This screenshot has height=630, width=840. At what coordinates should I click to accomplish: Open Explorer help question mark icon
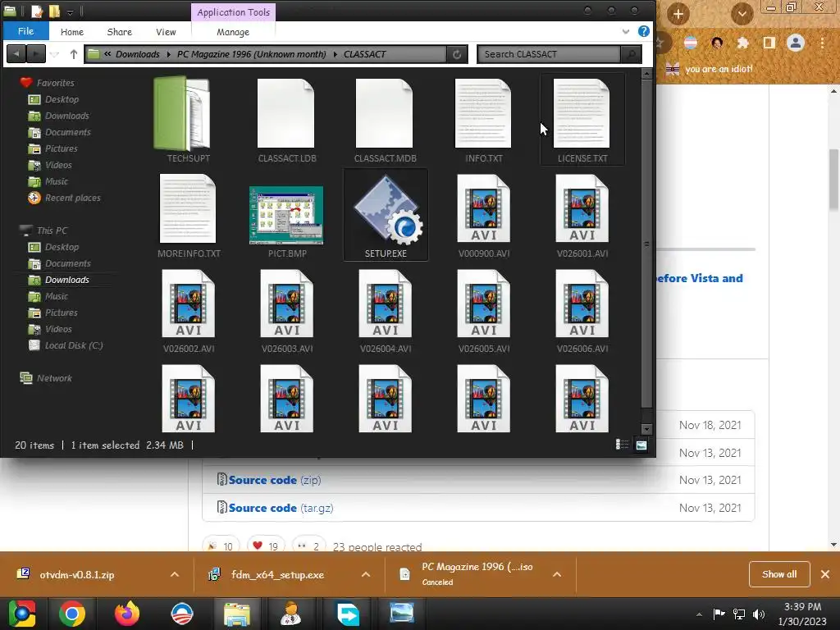pyautogui.click(x=644, y=31)
